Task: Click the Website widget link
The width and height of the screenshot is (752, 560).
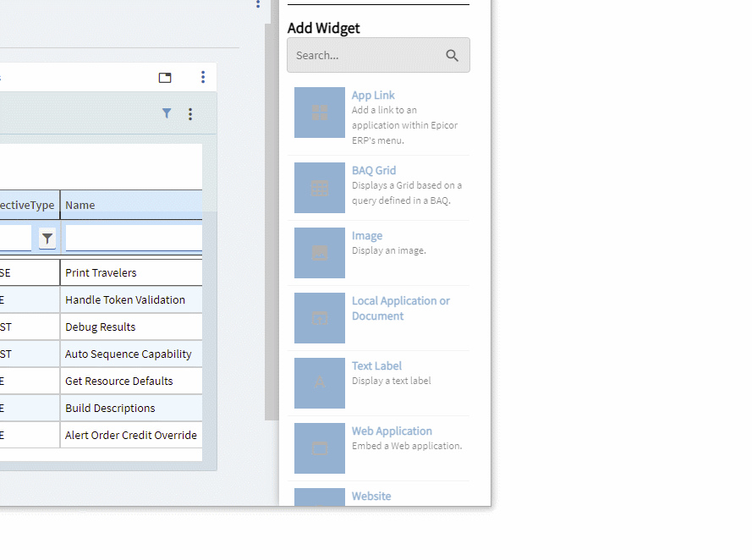Action: (x=371, y=497)
